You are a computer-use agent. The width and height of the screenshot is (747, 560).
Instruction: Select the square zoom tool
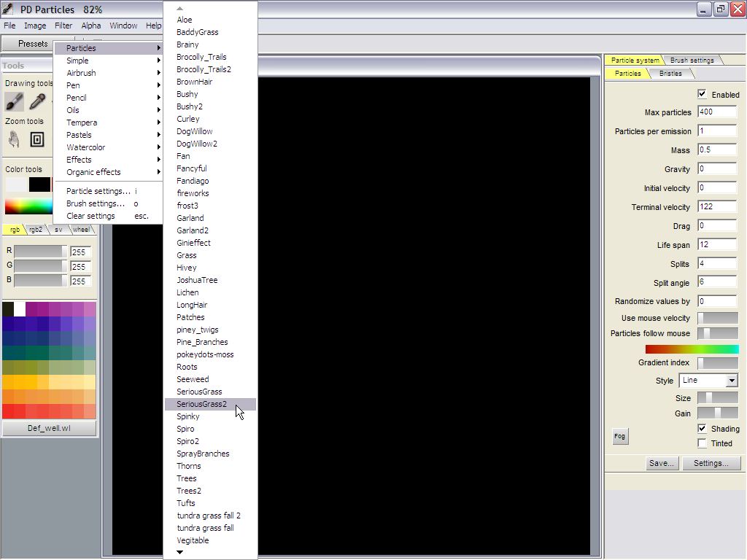point(37,139)
